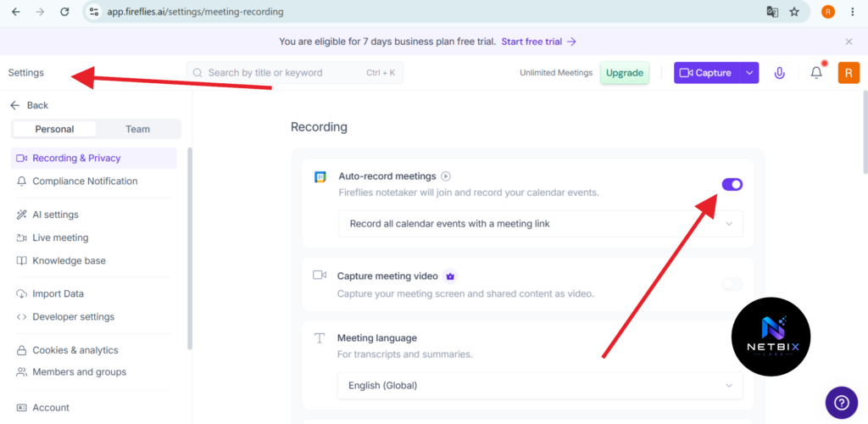This screenshot has height=424, width=868.
Task: Click the Back link in sidebar
Action: (x=30, y=105)
